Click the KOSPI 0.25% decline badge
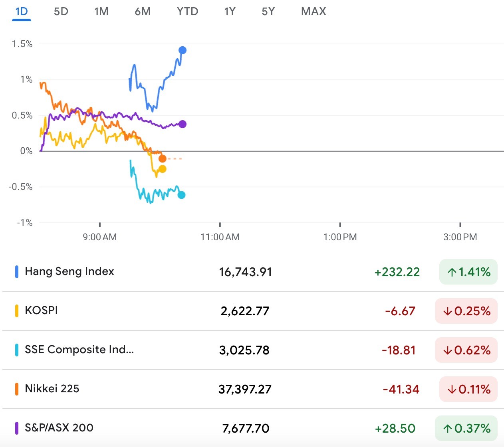 tap(466, 311)
